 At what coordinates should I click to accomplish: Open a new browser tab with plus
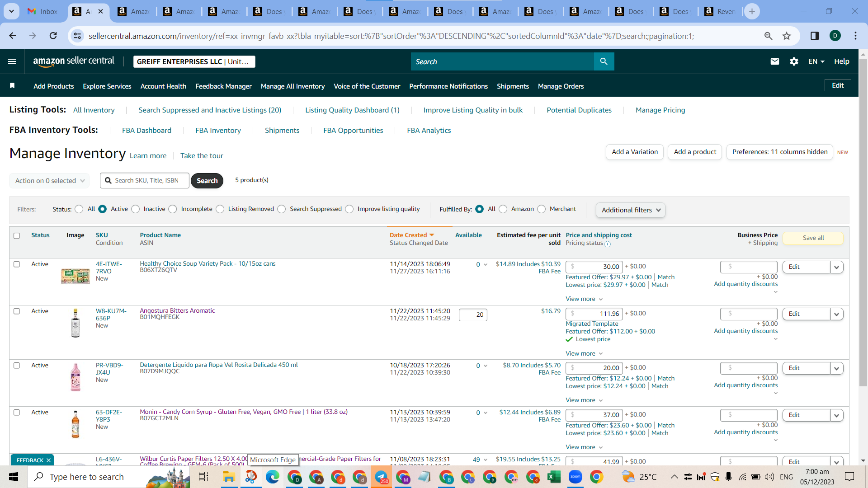click(752, 11)
